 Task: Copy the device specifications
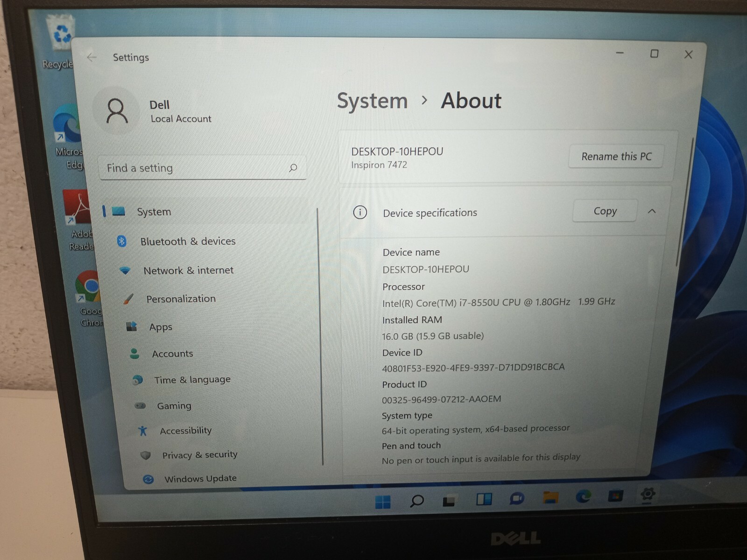coord(605,211)
